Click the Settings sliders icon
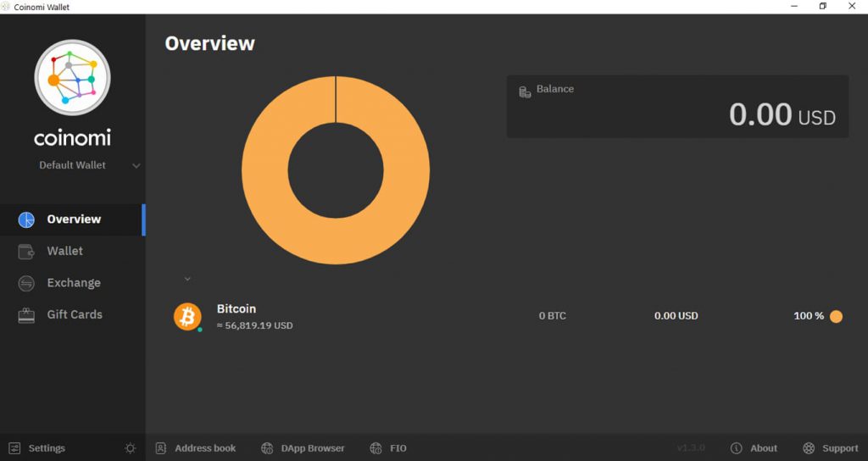The width and height of the screenshot is (868, 461). click(14, 448)
